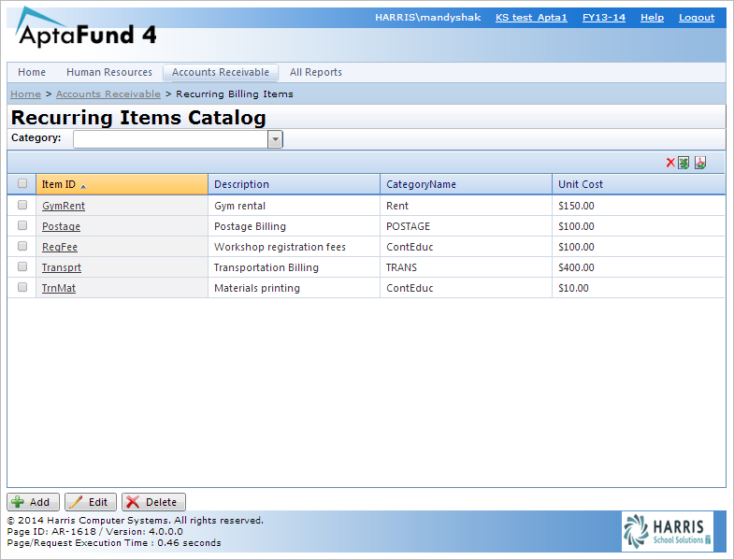Go to Home via breadcrumb
The height and width of the screenshot is (560, 734).
pos(26,94)
